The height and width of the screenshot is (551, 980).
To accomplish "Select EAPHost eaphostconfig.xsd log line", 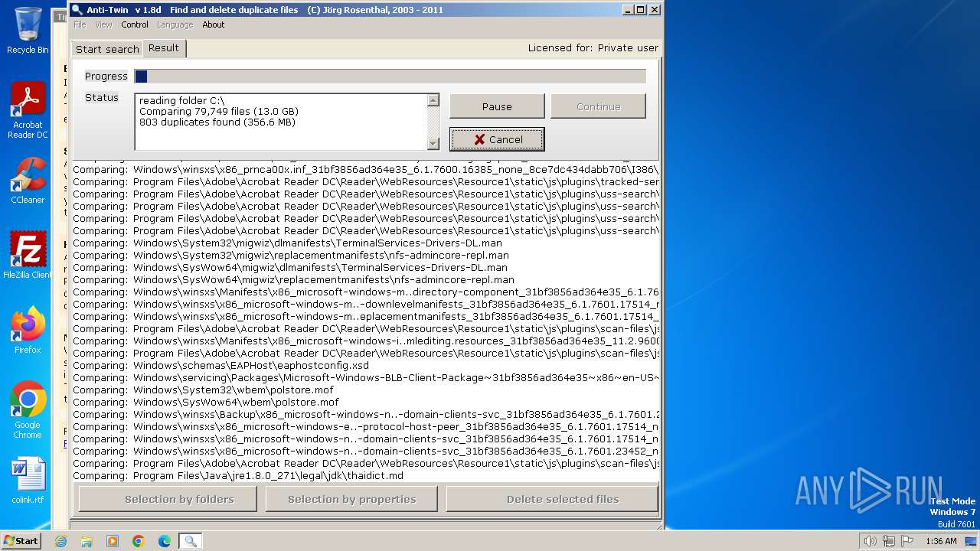I will click(220, 366).
